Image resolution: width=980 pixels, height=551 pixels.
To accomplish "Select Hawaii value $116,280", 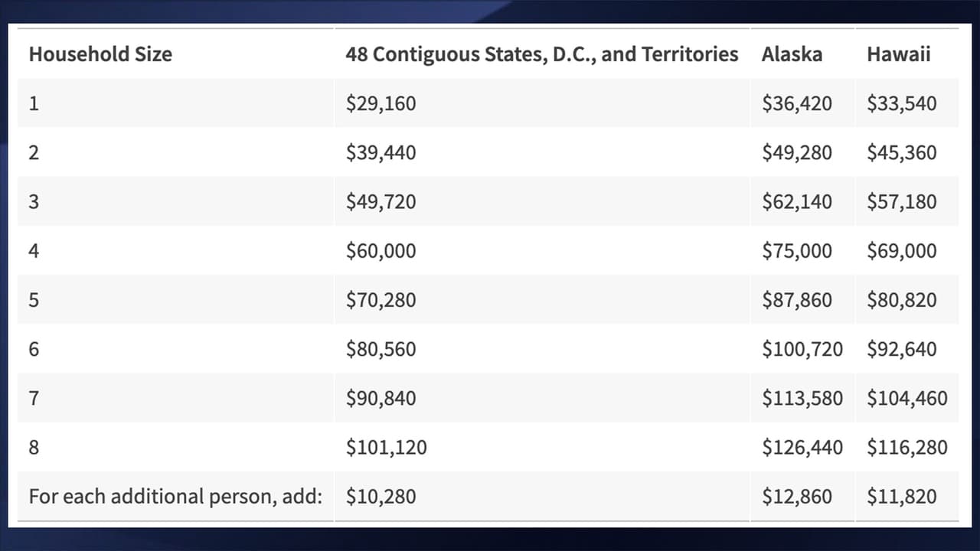I will tap(906, 447).
